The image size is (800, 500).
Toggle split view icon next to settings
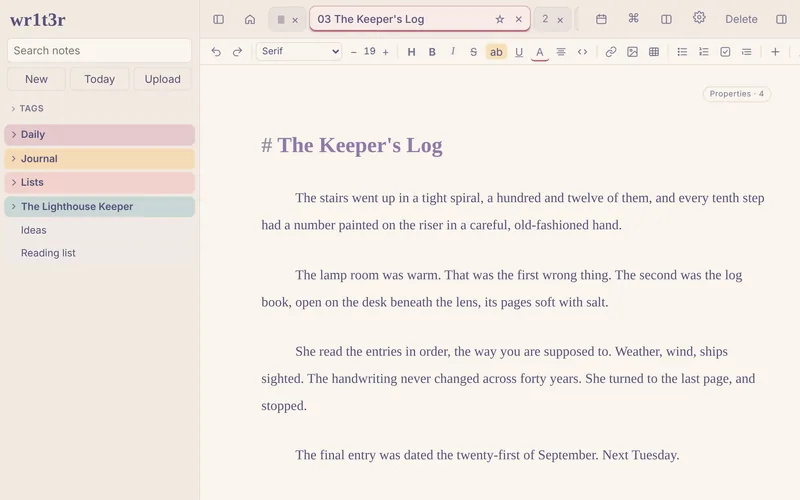[666, 19]
